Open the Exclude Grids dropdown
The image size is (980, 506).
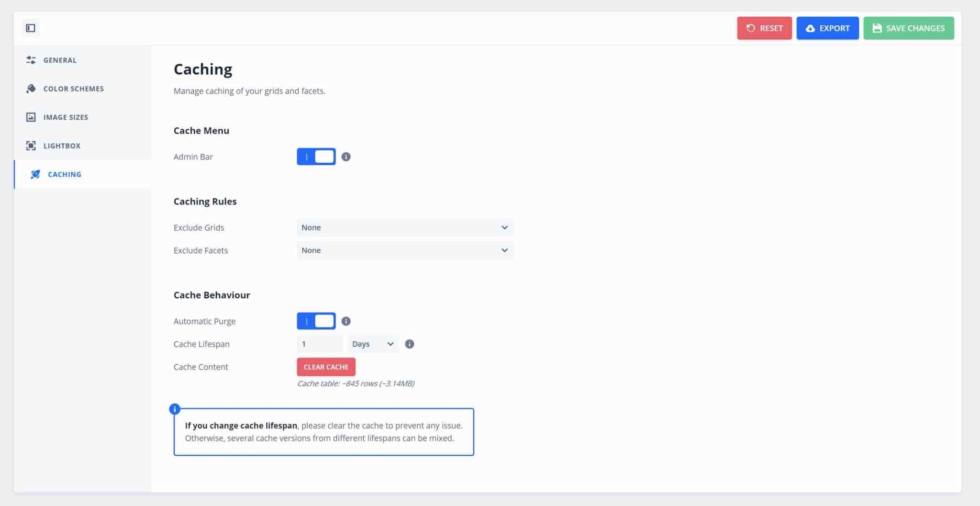(405, 227)
